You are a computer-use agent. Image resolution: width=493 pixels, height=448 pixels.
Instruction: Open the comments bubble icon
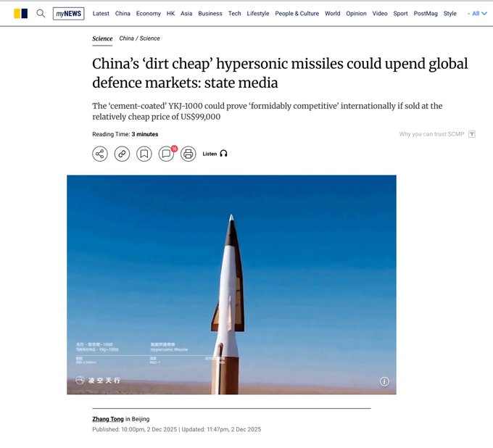tap(166, 154)
